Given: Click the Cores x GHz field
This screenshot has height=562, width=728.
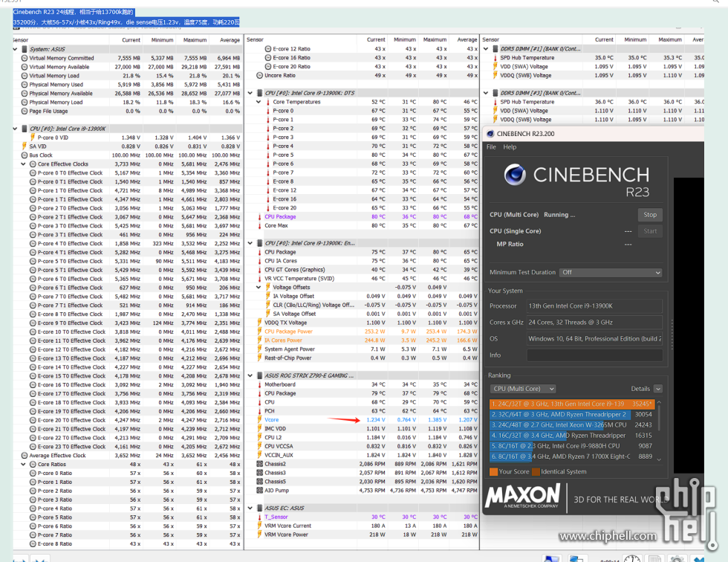Looking at the screenshot, I should pyautogui.click(x=595, y=323).
